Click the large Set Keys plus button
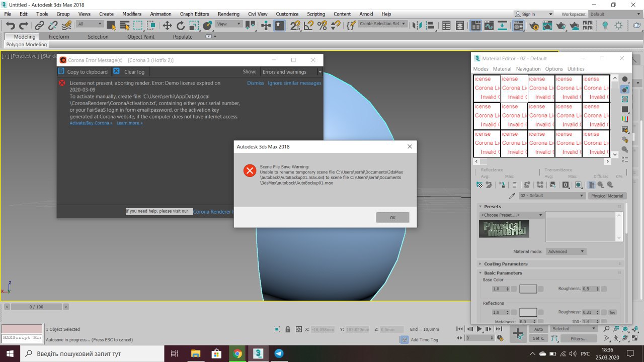This screenshot has width=644, height=362. tap(518, 333)
